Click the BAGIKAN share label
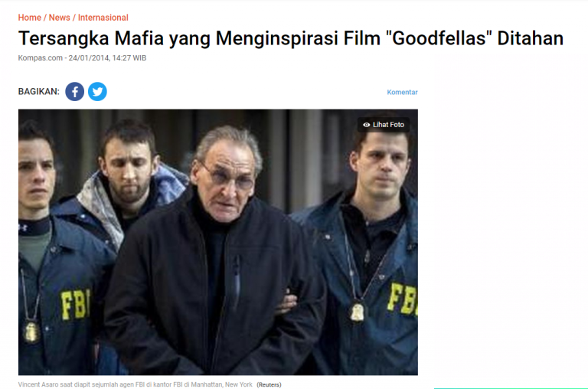This screenshot has width=588, height=389. pyautogui.click(x=38, y=92)
